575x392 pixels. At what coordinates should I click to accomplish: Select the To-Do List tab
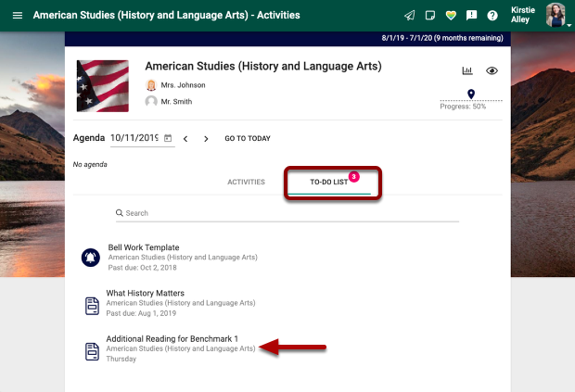(x=329, y=182)
